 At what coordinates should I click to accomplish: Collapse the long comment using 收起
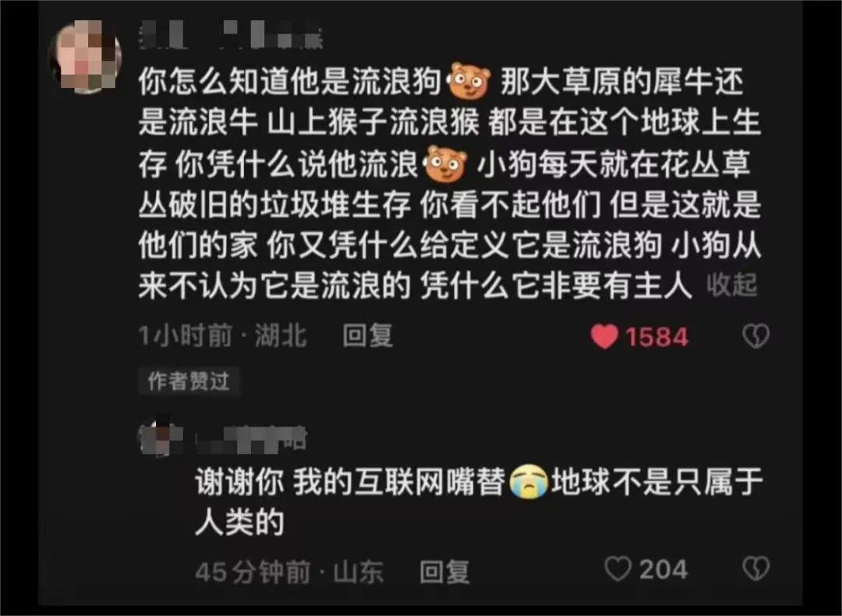(x=731, y=285)
